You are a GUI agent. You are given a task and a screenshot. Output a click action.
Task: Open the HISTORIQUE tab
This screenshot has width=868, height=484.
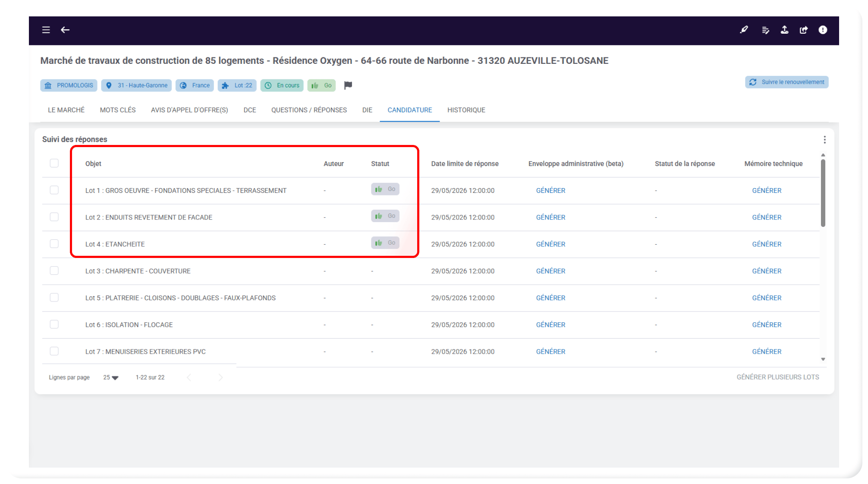click(x=466, y=110)
